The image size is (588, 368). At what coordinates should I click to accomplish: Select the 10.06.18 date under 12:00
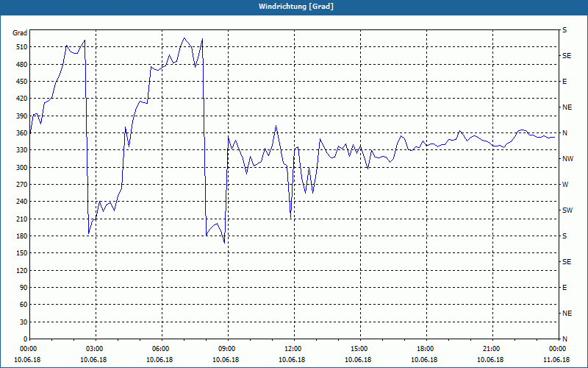(292, 360)
